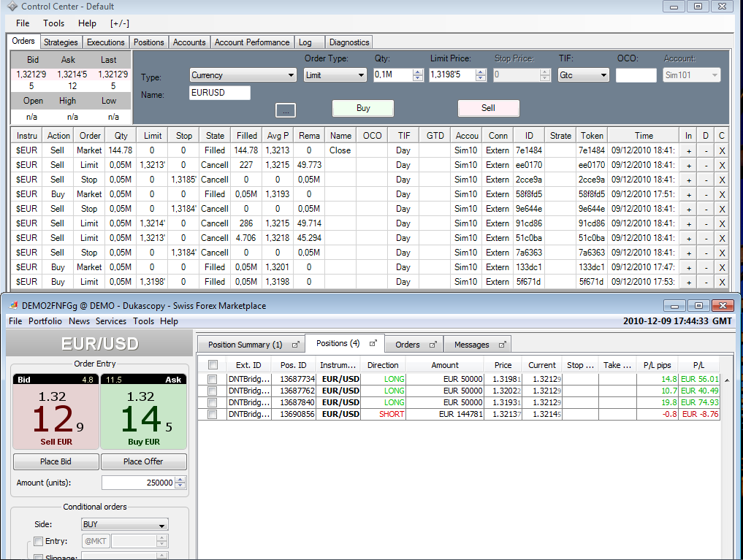
Task: Click the ellipsis button beside the Name field
Action: pyautogui.click(x=285, y=110)
